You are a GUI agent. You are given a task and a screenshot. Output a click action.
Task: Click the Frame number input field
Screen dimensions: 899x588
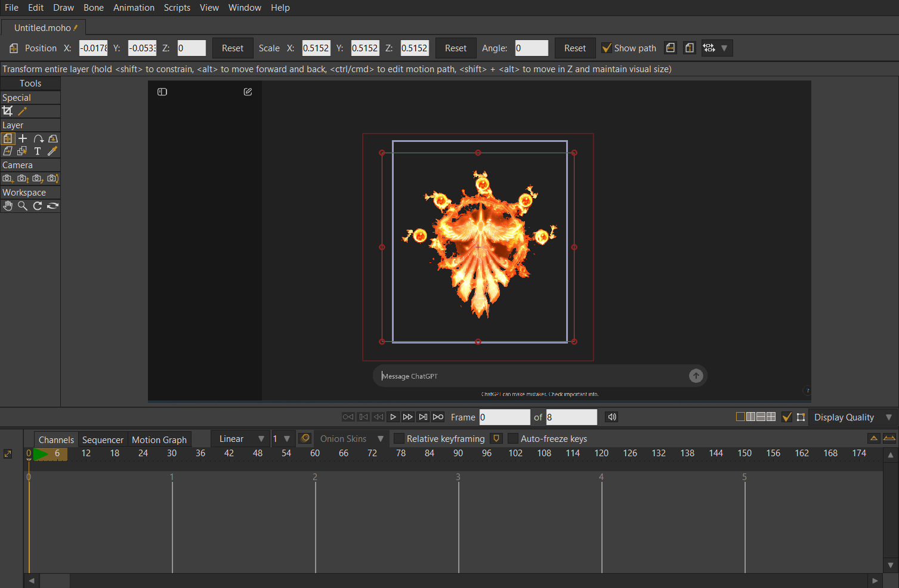click(x=504, y=417)
